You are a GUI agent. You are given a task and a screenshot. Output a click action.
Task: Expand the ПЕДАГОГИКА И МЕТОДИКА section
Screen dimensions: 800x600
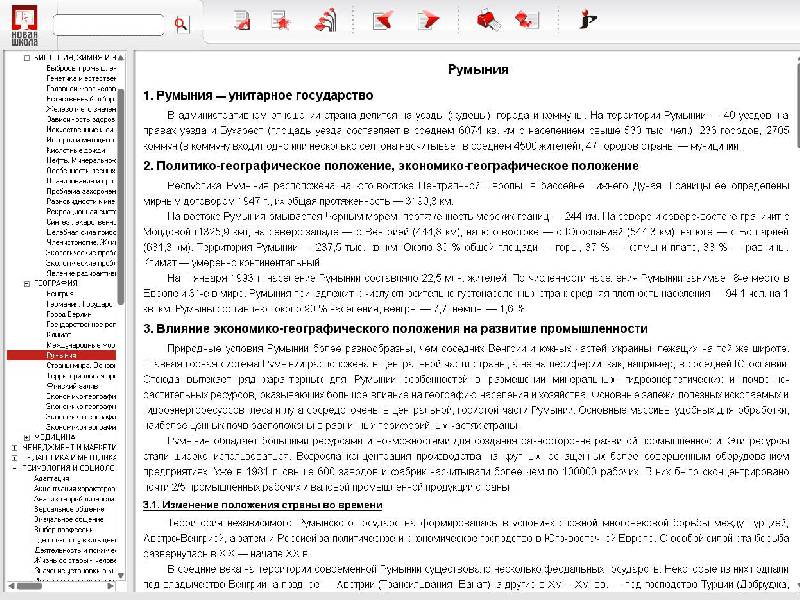coord(14,458)
